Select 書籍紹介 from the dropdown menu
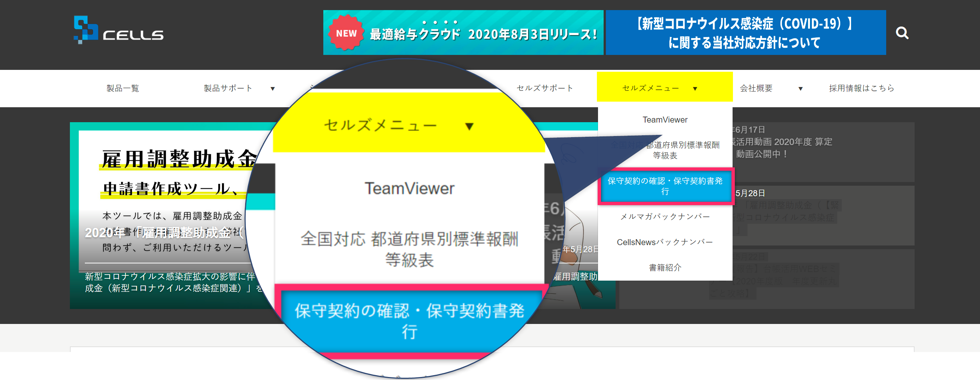Viewport: 980px width, 380px height. point(665,268)
